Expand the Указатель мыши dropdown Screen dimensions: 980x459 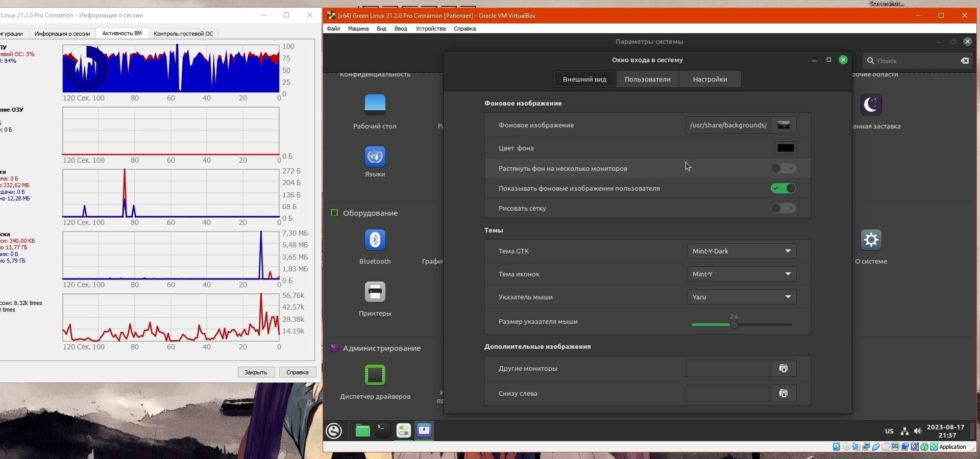(741, 297)
